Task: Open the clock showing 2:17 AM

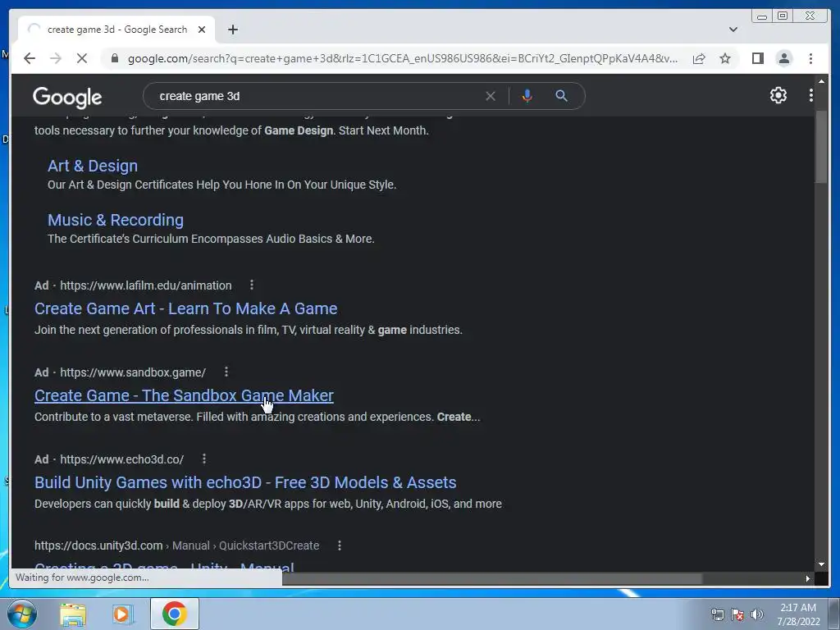Action: click(798, 614)
